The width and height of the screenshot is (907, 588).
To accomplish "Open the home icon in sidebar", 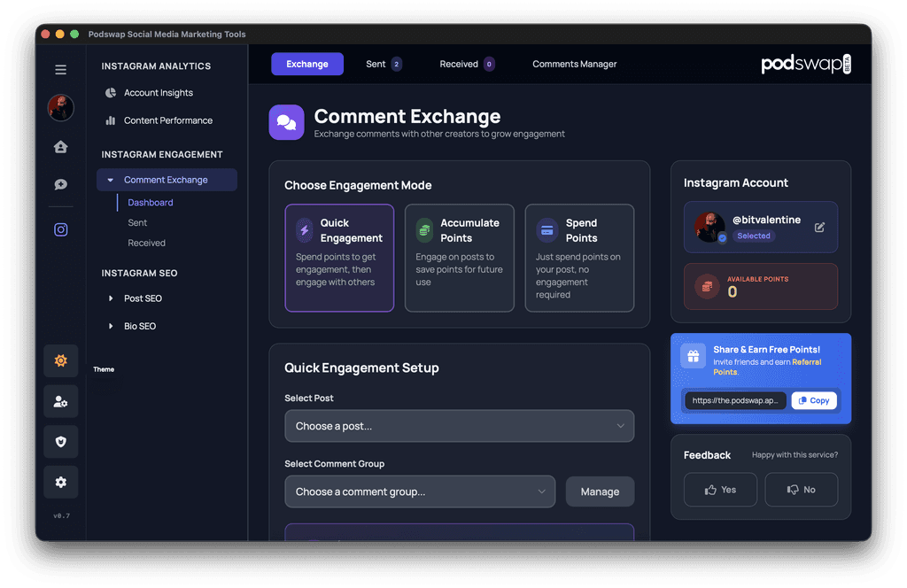I will (61, 147).
